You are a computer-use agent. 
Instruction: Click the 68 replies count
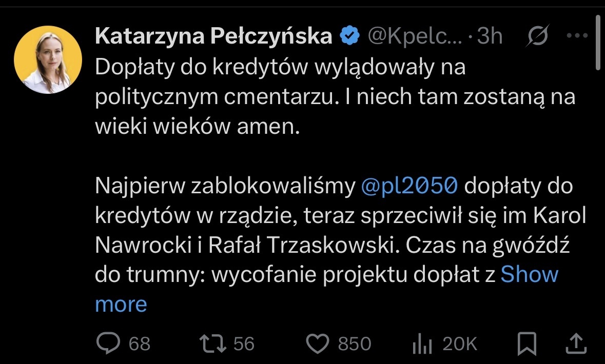pos(140,344)
